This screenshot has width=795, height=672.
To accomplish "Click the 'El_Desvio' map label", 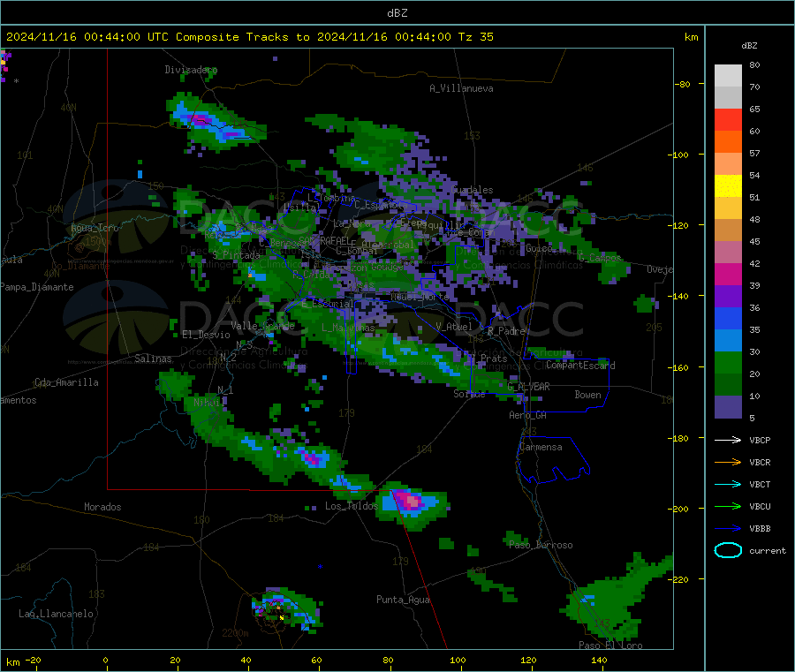I will point(207,335).
